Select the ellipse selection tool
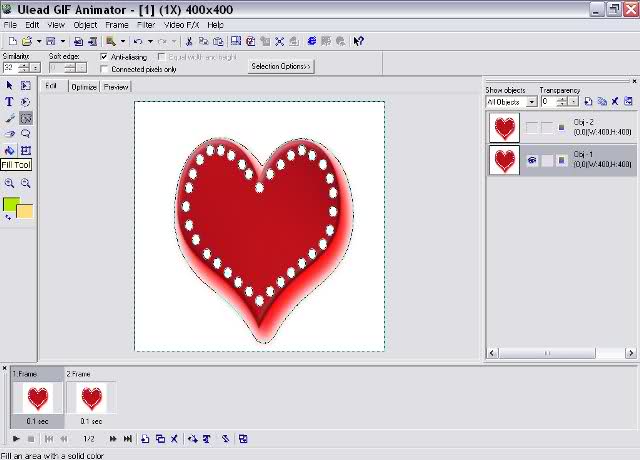The image size is (640, 460). [26, 102]
